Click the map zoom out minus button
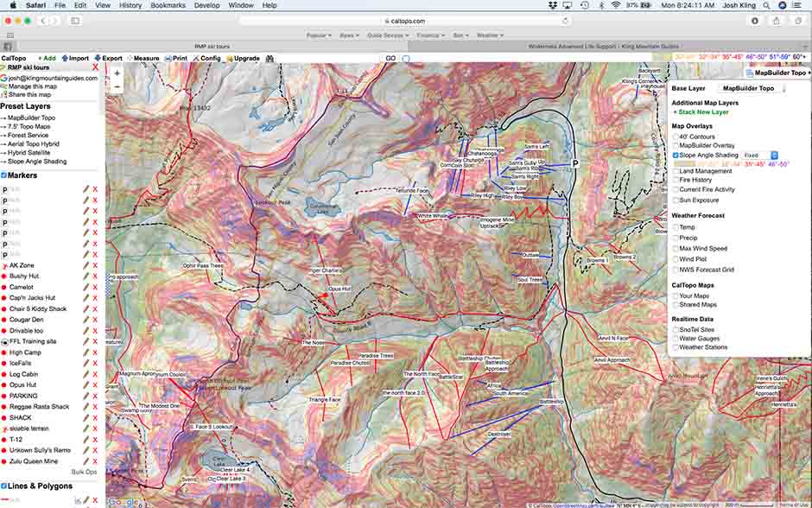 pyautogui.click(x=117, y=86)
